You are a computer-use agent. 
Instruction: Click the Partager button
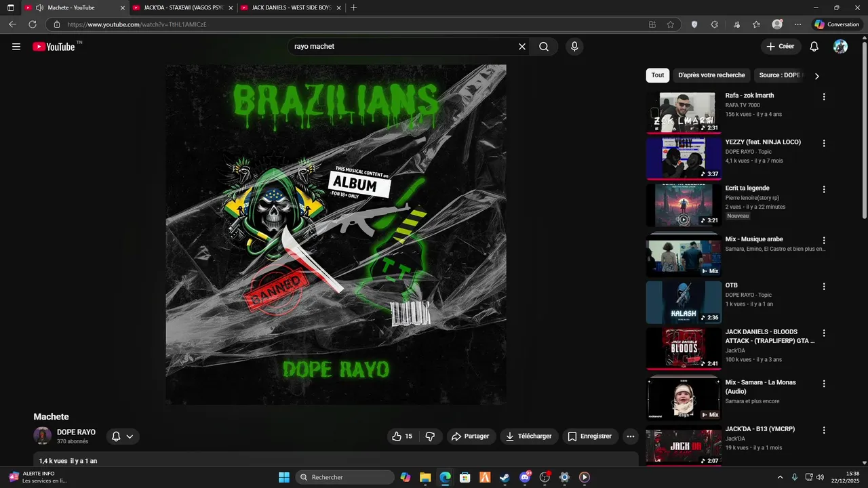click(470, 436)
